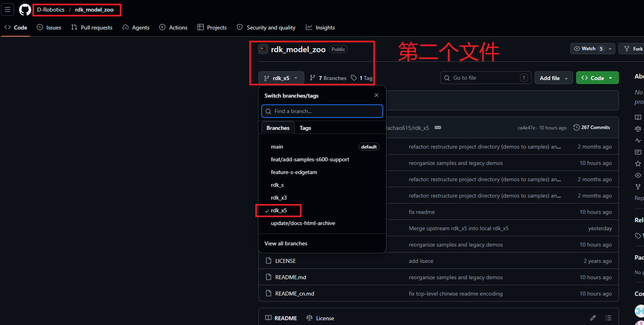Switch to the Code tab
The width and height of the screenshot is (644, 325).
16,27
